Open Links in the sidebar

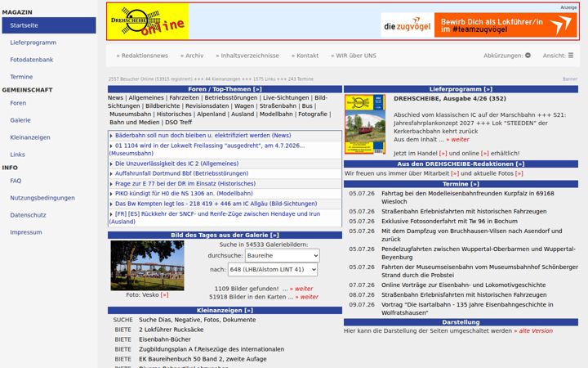click(17, 155)
